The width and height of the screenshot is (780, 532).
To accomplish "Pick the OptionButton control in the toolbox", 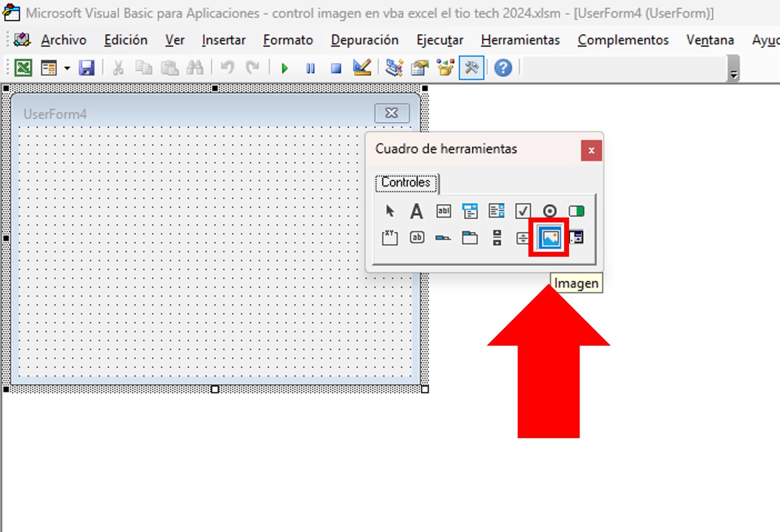I will pyautogui.click(x=550, y=212).
